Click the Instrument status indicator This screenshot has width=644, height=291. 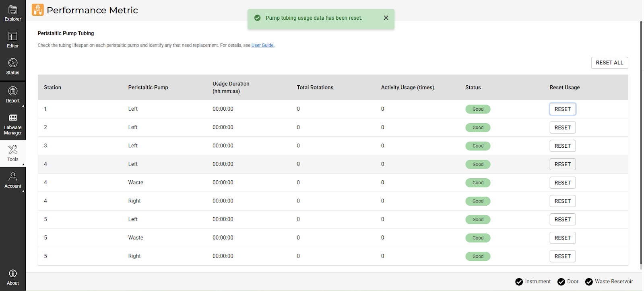[533, 282]
